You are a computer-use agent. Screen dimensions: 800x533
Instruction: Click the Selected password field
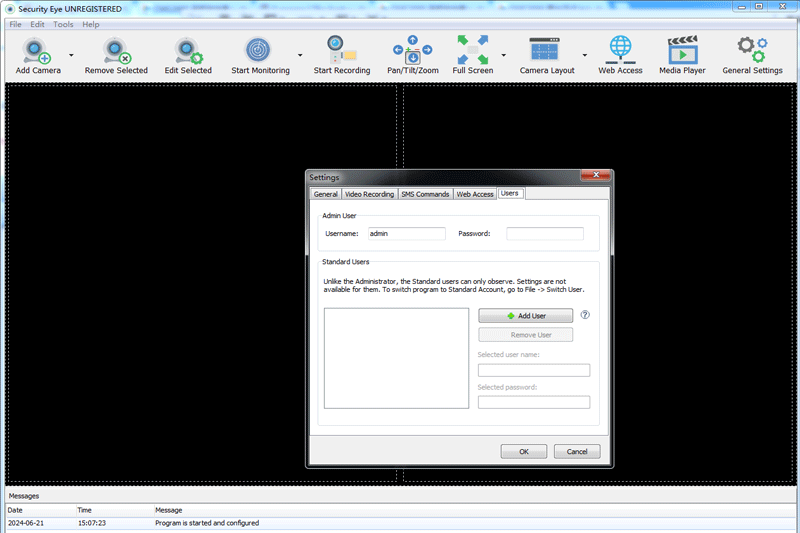[x=534, y=402]
